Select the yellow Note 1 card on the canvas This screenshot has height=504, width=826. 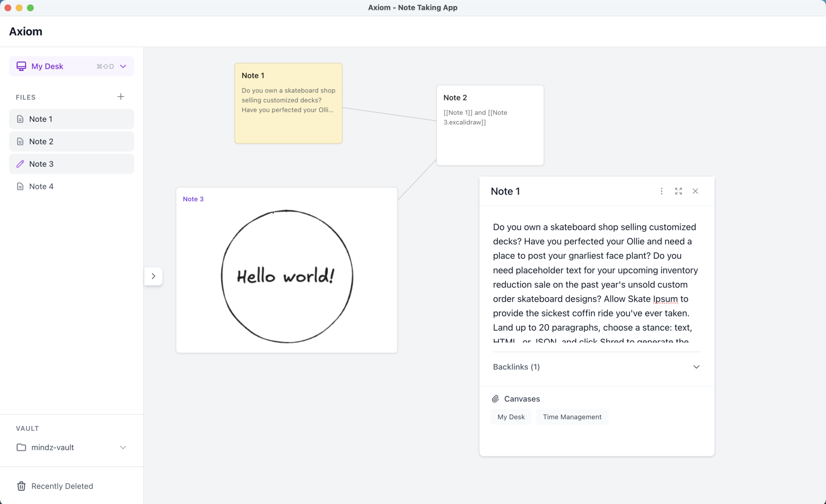(x=288, y=103)
